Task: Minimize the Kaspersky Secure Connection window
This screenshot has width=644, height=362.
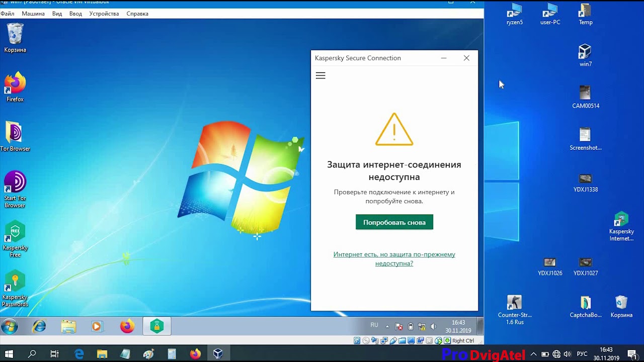Action: pos(444,58)
